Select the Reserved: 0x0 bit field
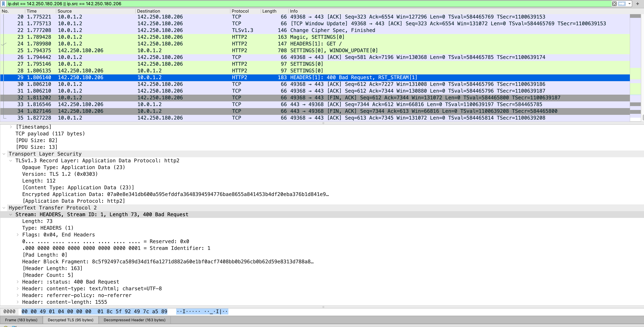The image size is (644, 327). click(x=105, y=241)
